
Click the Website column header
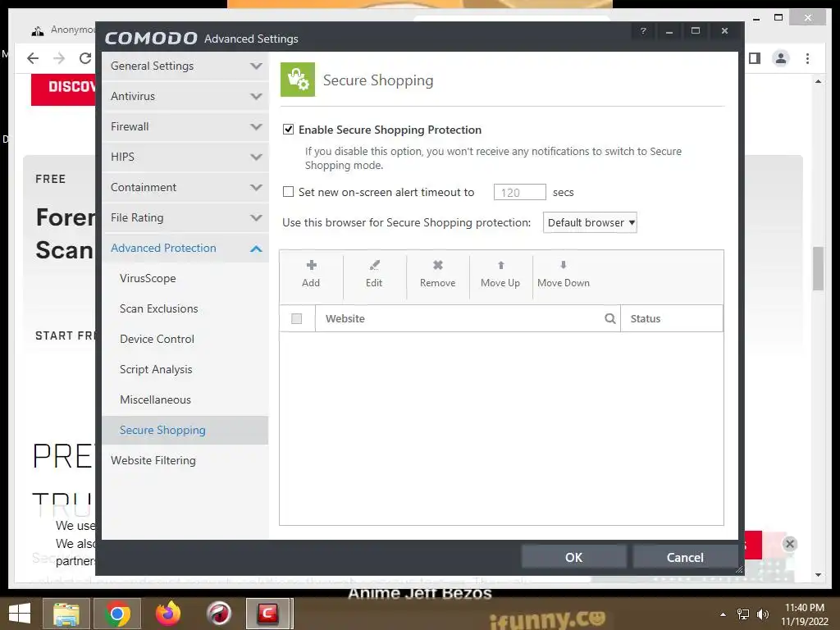(x=468, y=319)
